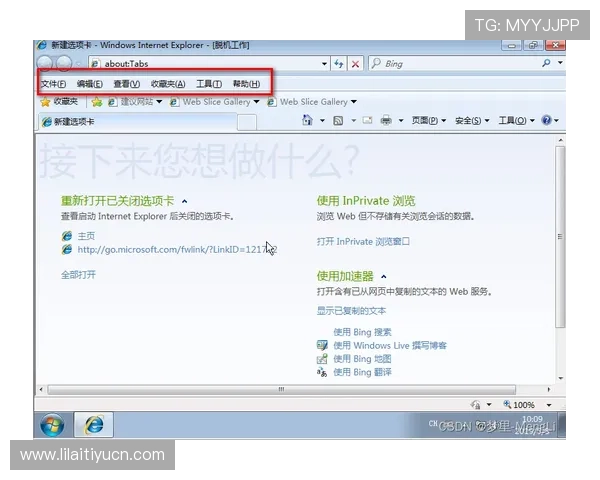Image resolution: width=600 pixels, height=480 pixels.
Task: Click the horizontal scrollbar left arrow
Action: tap(41, 390)
